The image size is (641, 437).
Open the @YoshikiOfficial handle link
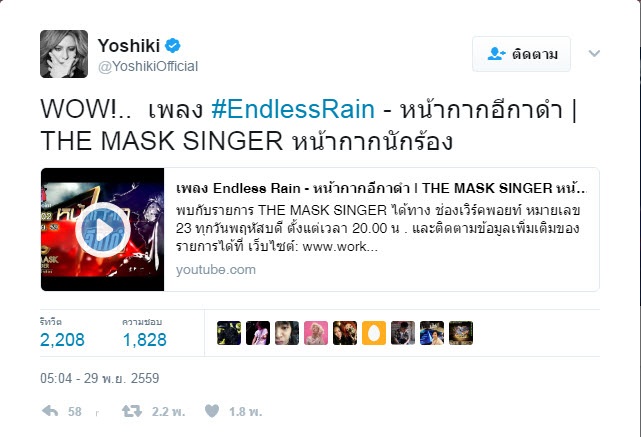tap(148, 66)
